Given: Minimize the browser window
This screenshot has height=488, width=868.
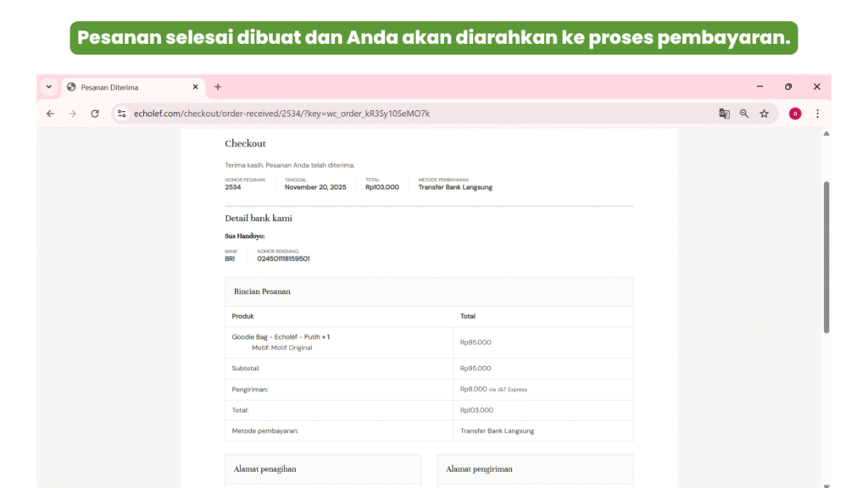Looking at the screenshot, I should (759, 87).
